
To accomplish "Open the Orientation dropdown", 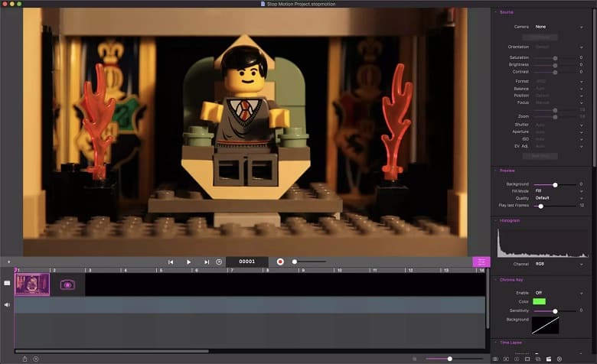I will (559, 47).
